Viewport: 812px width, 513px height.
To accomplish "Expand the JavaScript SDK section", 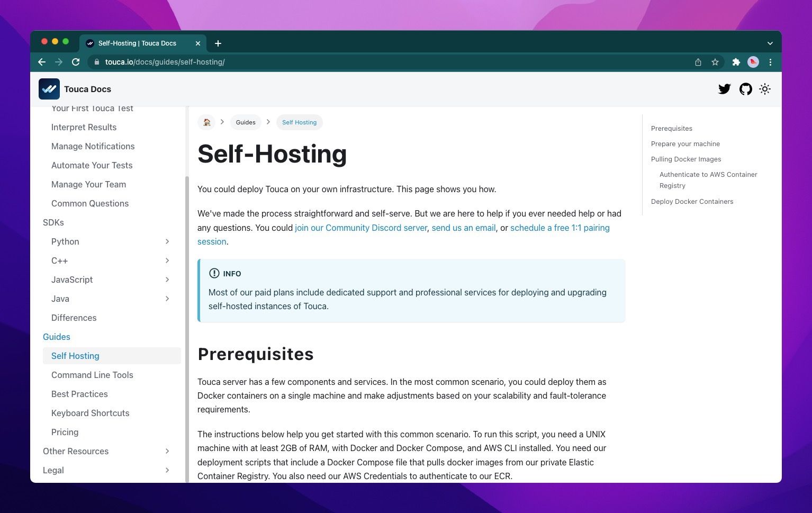I will [x=167, y=280].
